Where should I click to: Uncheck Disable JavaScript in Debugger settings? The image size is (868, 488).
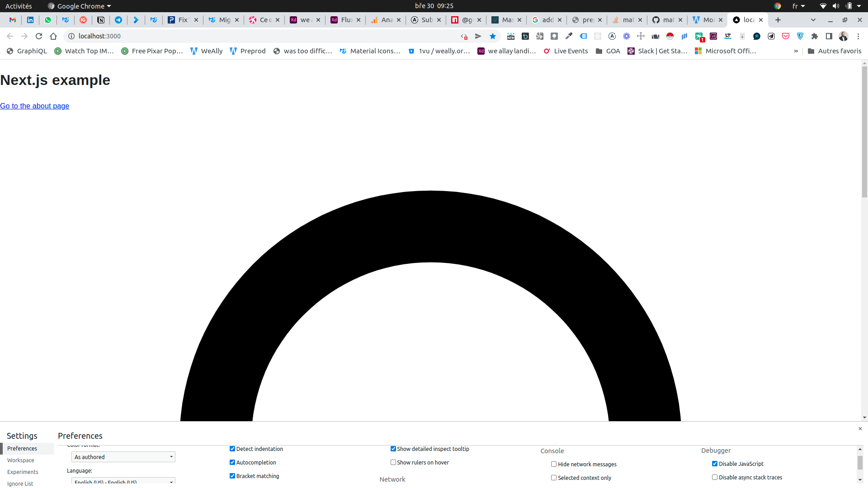click(x=715, y=464)
